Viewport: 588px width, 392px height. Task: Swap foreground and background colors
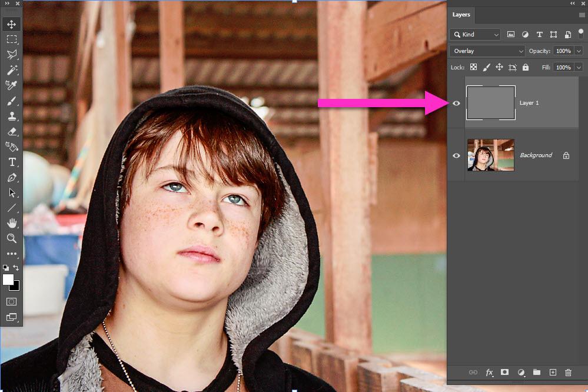[16, 268]
